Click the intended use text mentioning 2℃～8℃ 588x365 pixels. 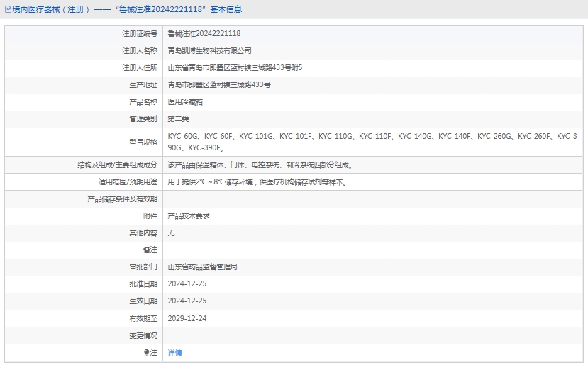258,182
